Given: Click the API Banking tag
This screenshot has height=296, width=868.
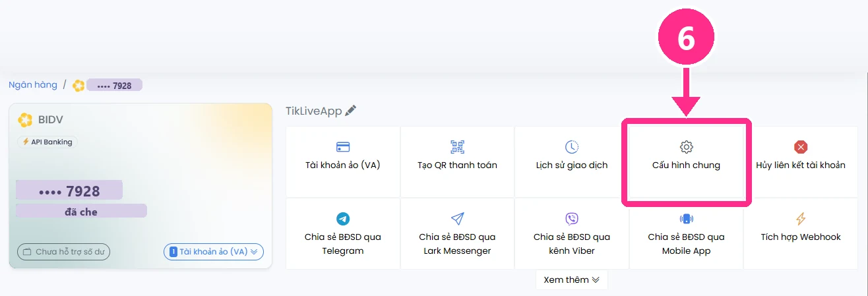Looking at the screenshot, I should click(x=47, y=142).
